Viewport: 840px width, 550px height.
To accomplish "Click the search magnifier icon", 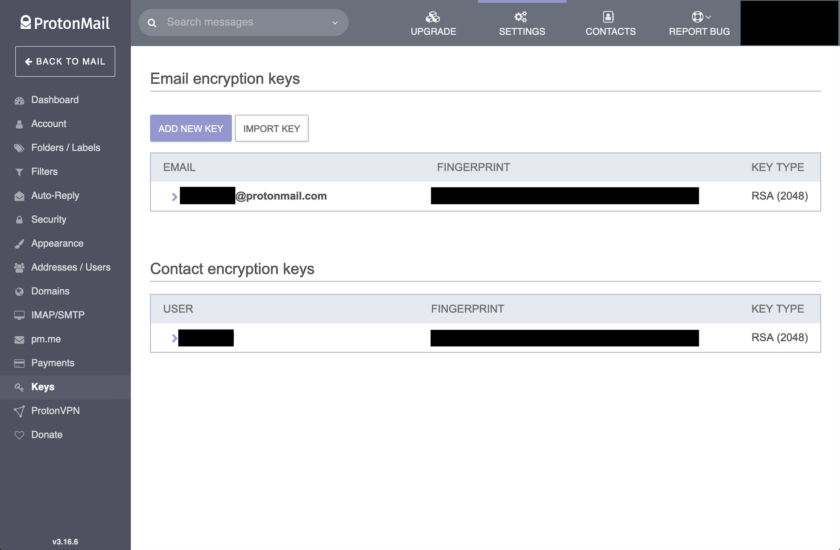I will [x=152, y=22].
